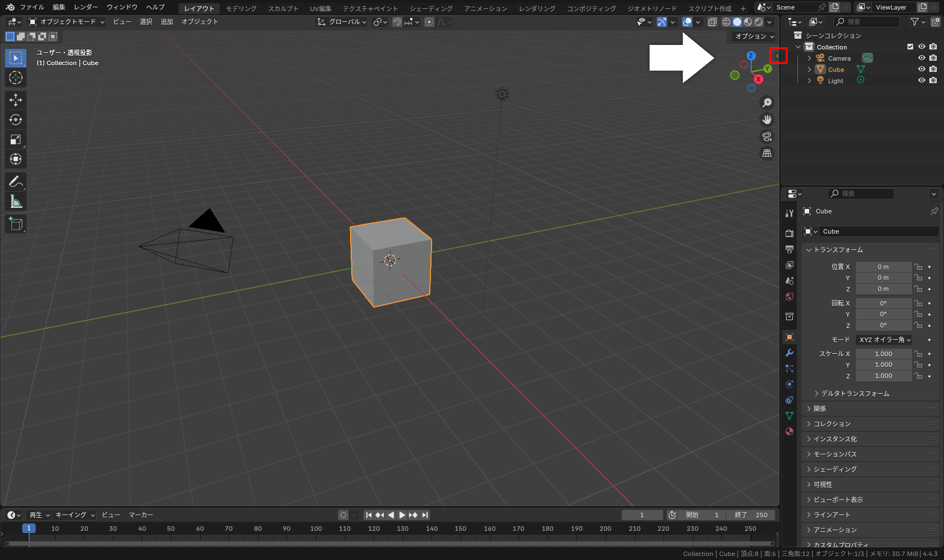Open the Object Data mesh properties tab
Viewport: 944px width, 560px height.
coord(789,416)
